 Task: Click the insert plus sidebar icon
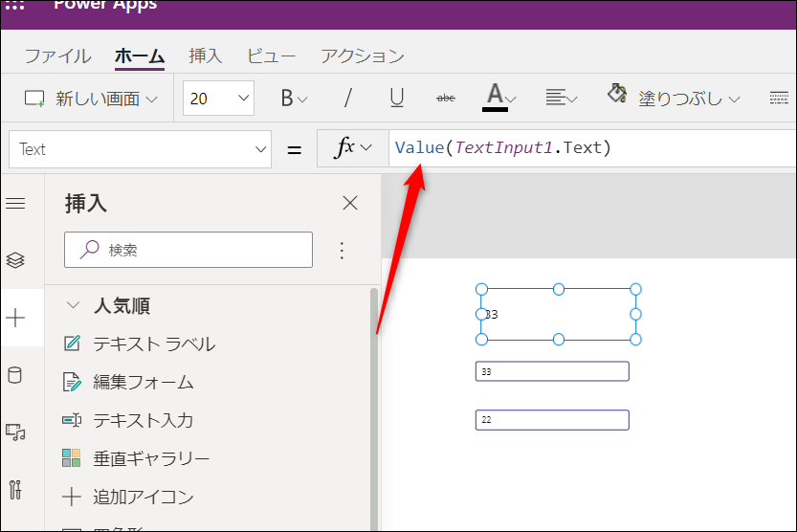tap(15, 318)
